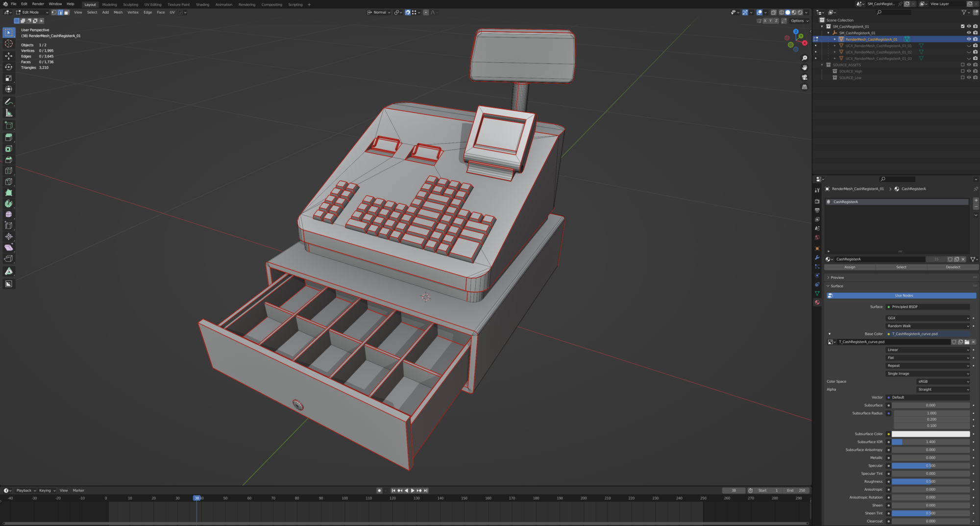980x526 pixels.
Task: Switch to material preview shading
Action: [x=794, y=12]
